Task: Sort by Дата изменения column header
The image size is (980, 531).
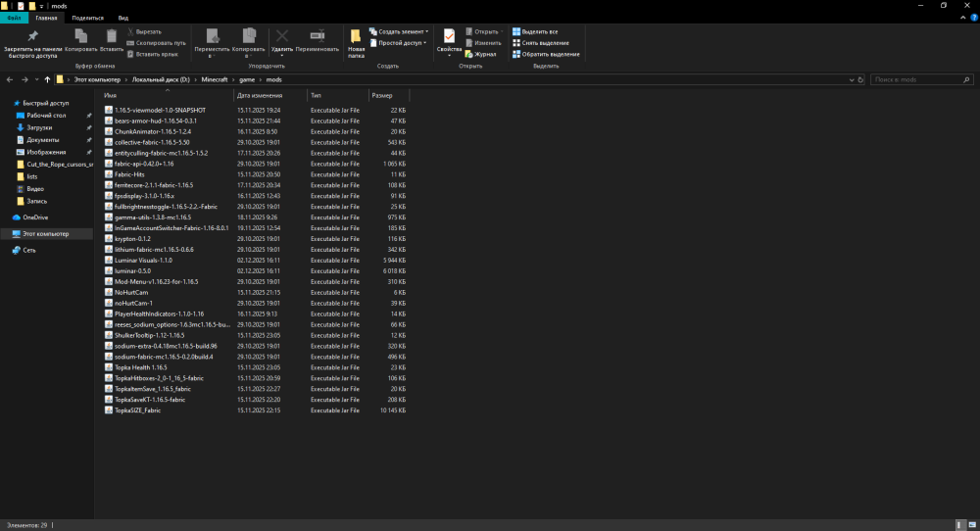Action: coord(270,96)
